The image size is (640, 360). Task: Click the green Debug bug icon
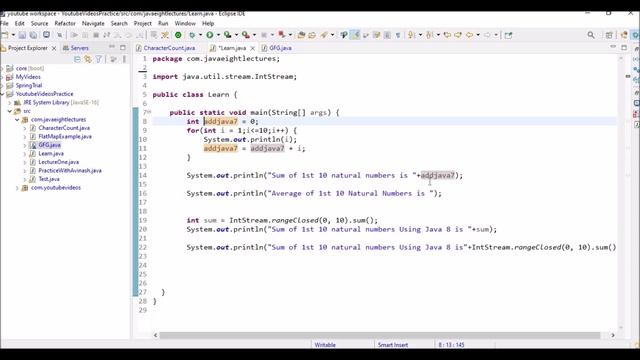pos(192,35)
